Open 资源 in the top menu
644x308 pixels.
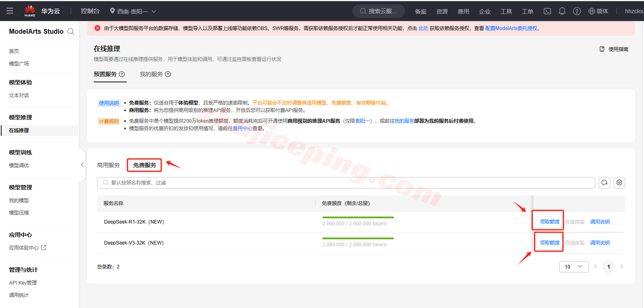tap(442, 11)
